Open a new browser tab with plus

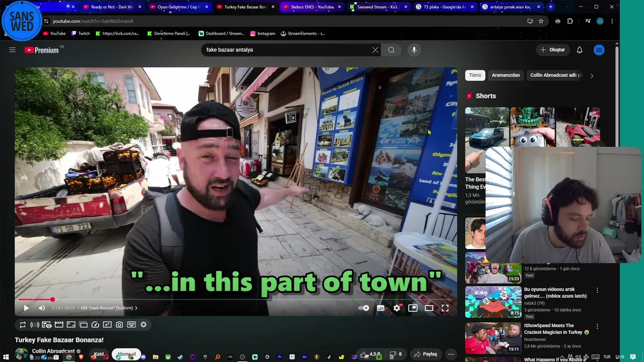coord(550,7)
